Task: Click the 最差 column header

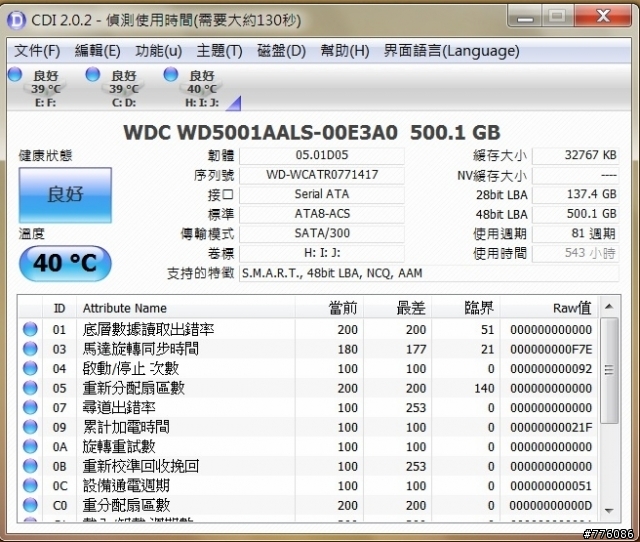Action: 398,308
